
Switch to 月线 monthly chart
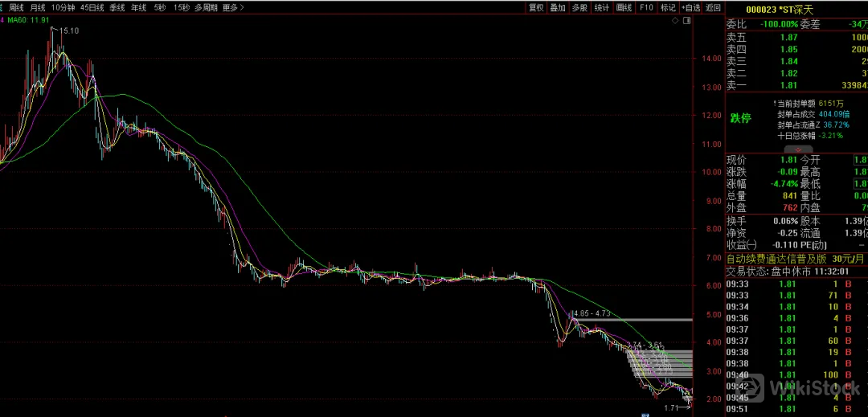pos(38,7)
